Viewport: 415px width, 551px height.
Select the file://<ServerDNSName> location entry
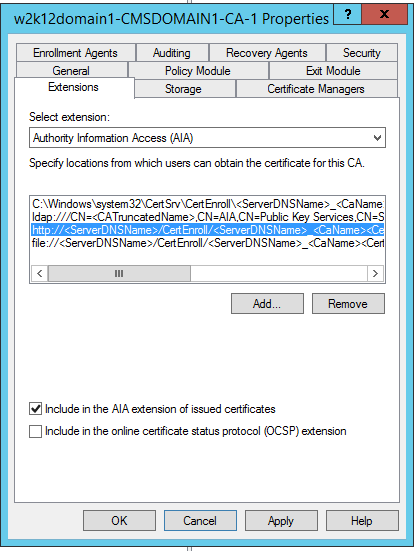pos(208,243)
